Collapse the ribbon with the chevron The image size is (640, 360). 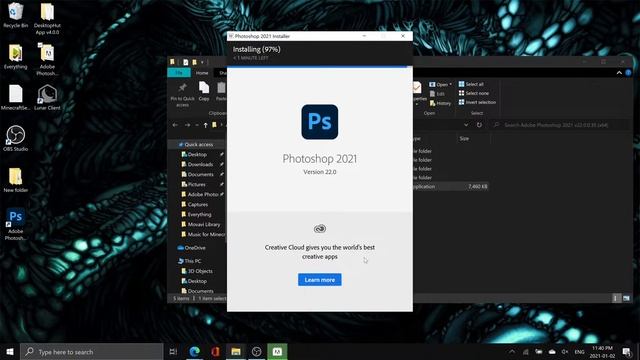(x=619, y=73)
